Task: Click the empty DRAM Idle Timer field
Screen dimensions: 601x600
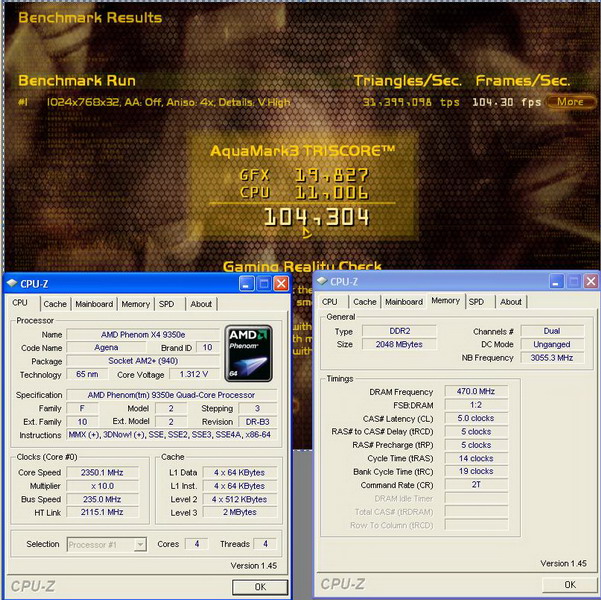Action: click(x=476, y=498)
